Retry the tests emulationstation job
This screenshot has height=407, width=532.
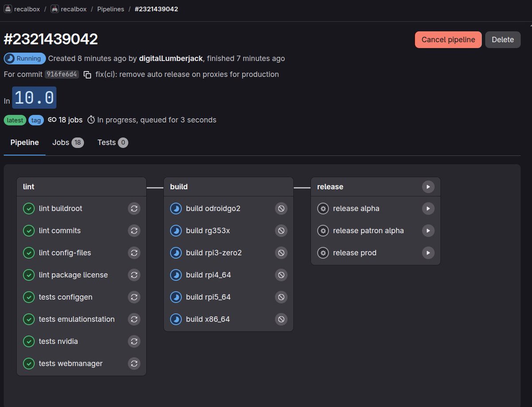point(134,319)
